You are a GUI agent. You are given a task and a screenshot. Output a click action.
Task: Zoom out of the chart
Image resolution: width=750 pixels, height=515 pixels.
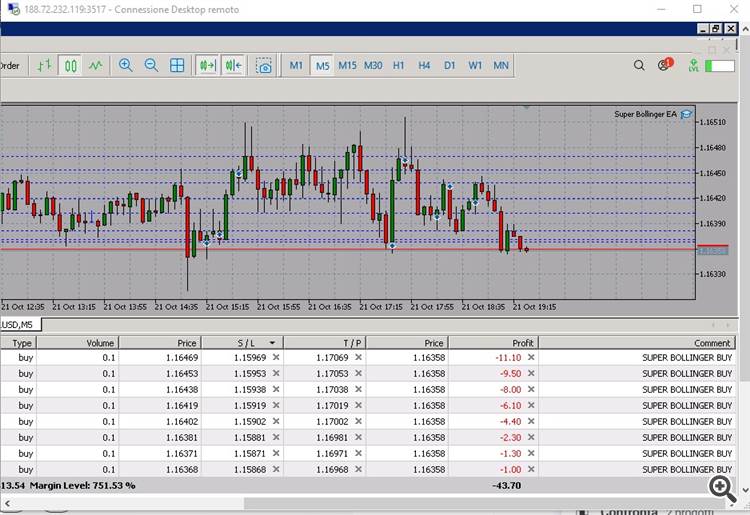click(151, 66)
